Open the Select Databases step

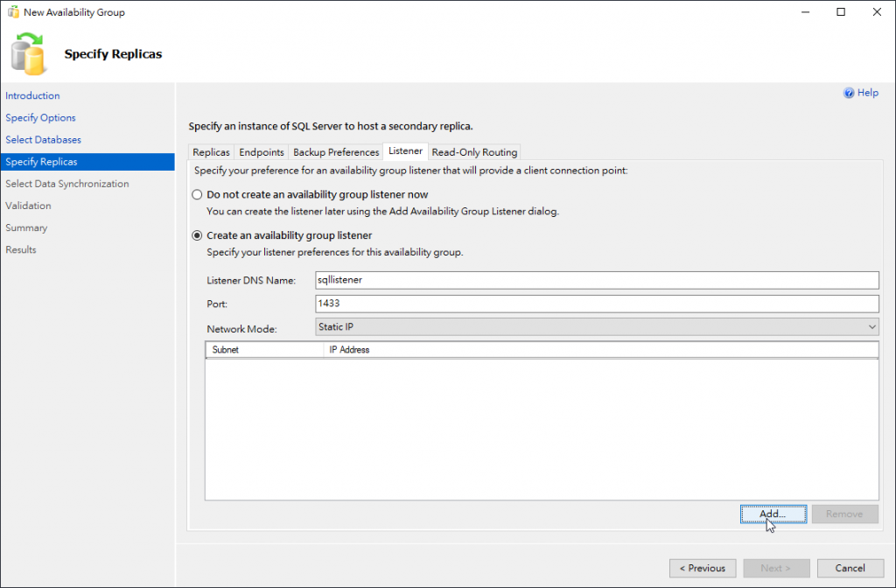tap(43, 140)
